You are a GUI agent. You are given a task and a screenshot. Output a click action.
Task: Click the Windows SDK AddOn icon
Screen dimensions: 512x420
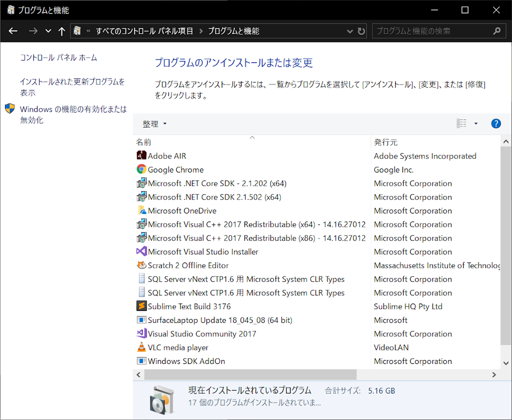coord(141,361)
